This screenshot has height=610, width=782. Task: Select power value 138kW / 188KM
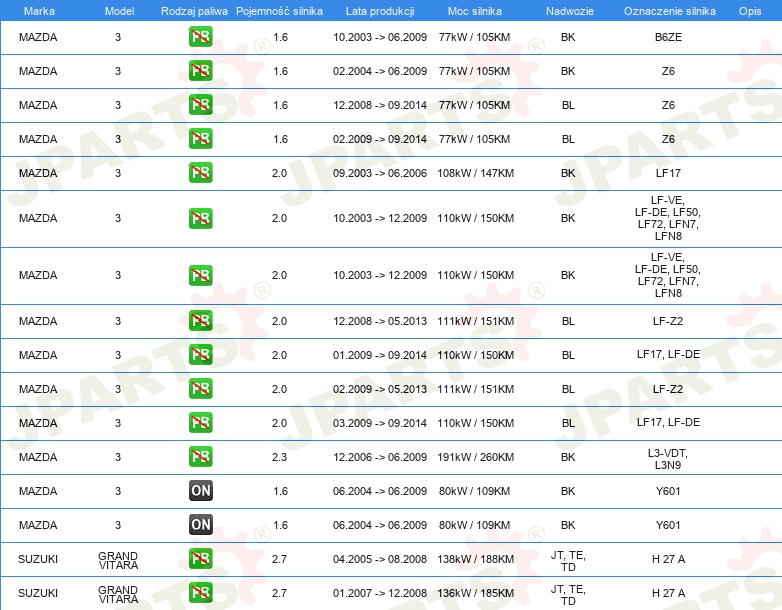(x=475, y=559)
